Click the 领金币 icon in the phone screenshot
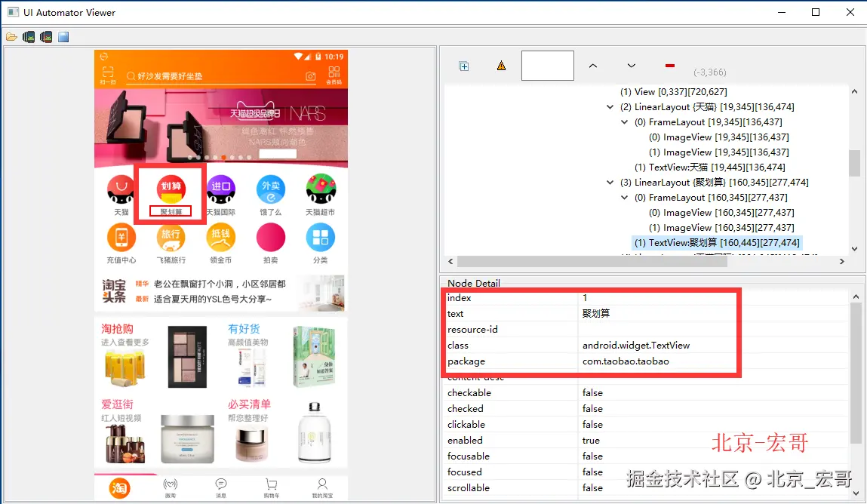This screenshot has height=504, width=867. 220,237
